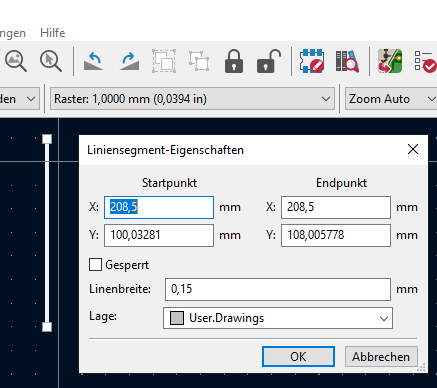Click the Endpunkt Y field showing 108,005778
Viewport: 437px width, 388px height.
pos(336,235)
